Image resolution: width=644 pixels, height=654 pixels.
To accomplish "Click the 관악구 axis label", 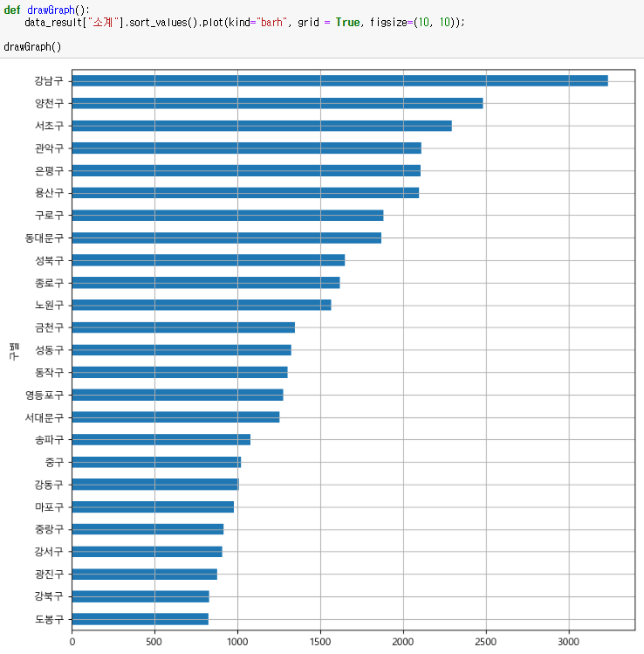I will [x=49, y=148].
